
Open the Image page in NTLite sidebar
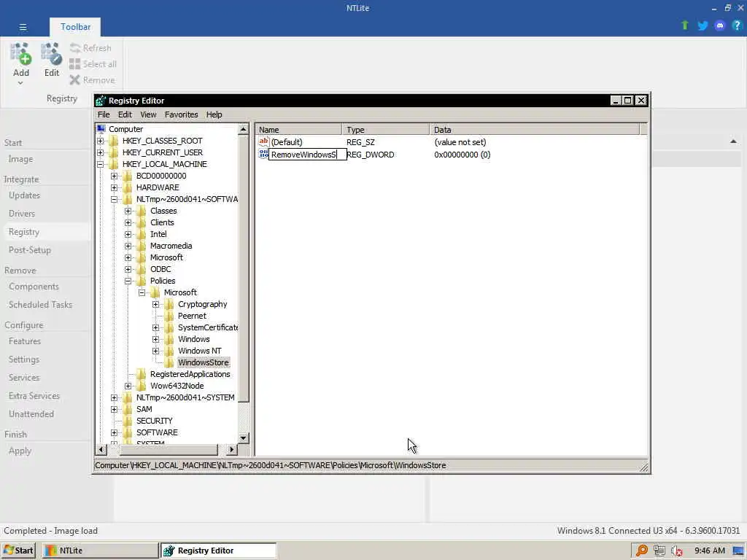coord(20,159)
